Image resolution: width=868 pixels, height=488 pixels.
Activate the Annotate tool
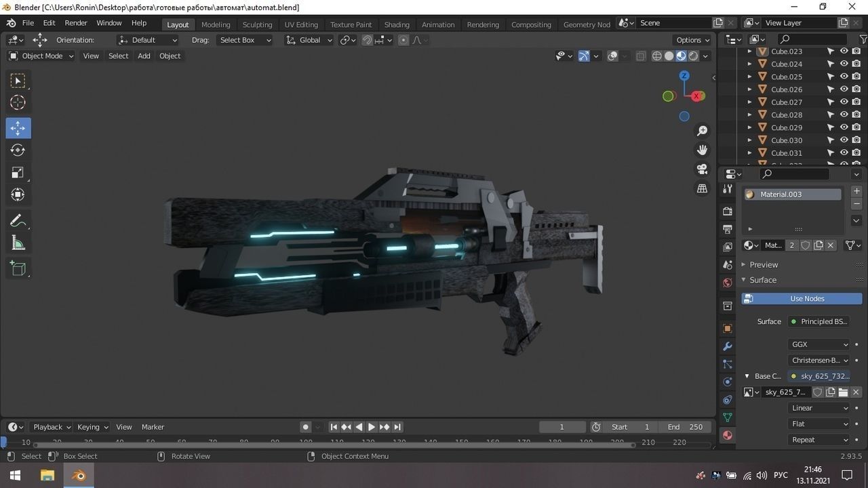tap(18, 221)
